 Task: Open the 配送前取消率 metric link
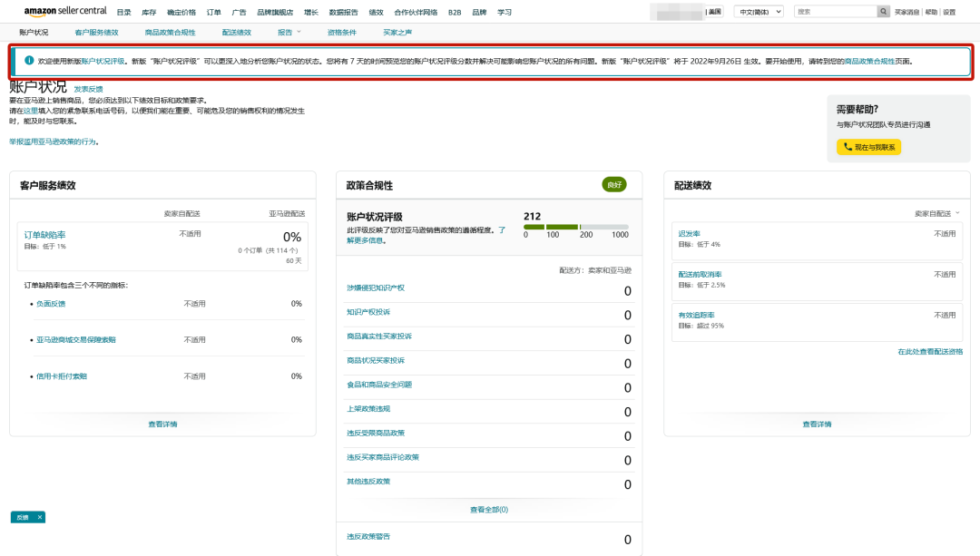coord(700,274)
